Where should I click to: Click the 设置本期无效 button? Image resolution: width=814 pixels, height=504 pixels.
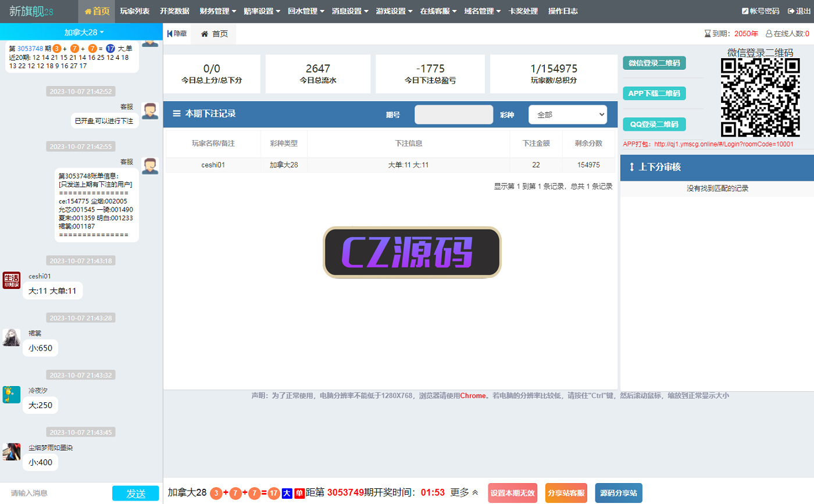tap(512, 493)
